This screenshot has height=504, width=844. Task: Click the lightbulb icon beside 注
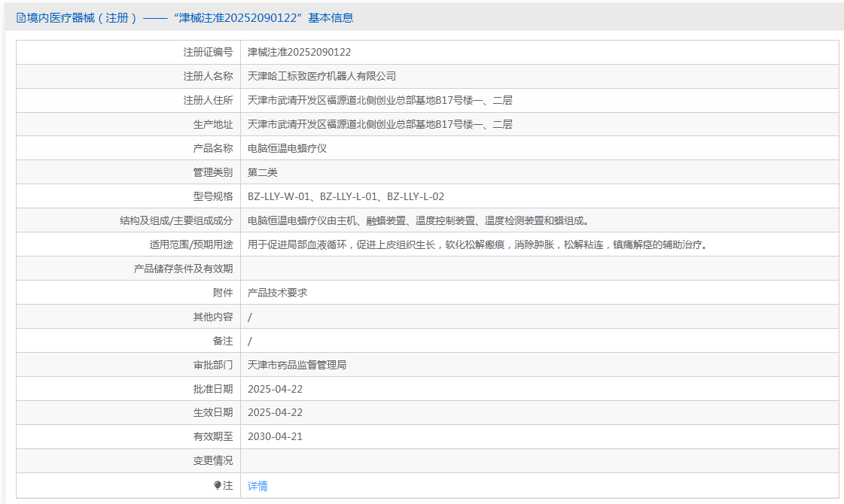coord(218,485)
